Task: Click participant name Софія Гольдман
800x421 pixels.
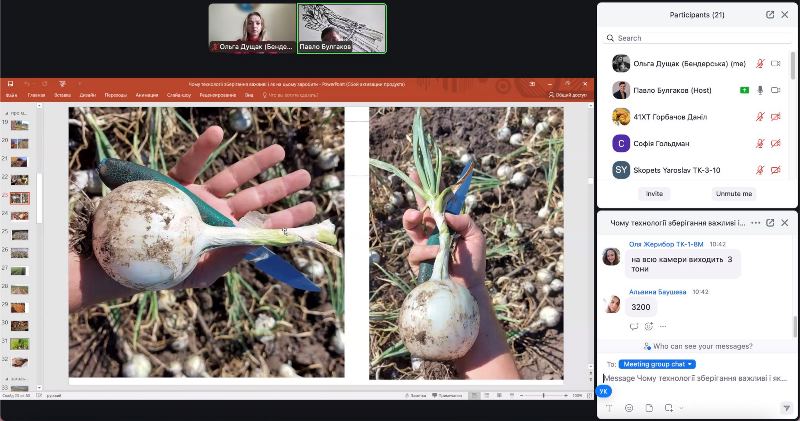Action: [x=661, y=144]
